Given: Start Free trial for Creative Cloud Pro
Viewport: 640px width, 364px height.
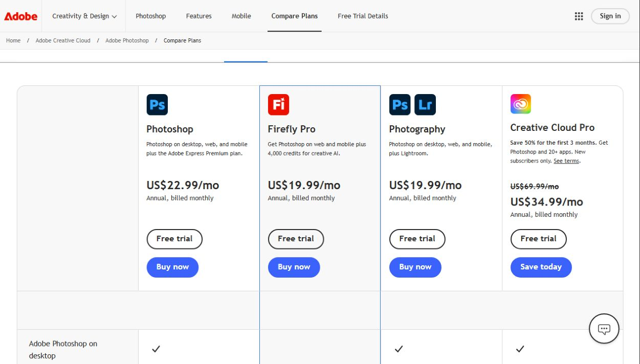Looking at the screenshot, I should pyautogui.click(x=538, y=239).
